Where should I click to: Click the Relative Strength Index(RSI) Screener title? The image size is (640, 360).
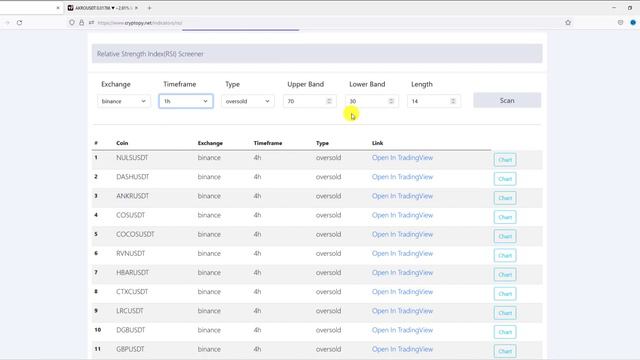[150, 54]
